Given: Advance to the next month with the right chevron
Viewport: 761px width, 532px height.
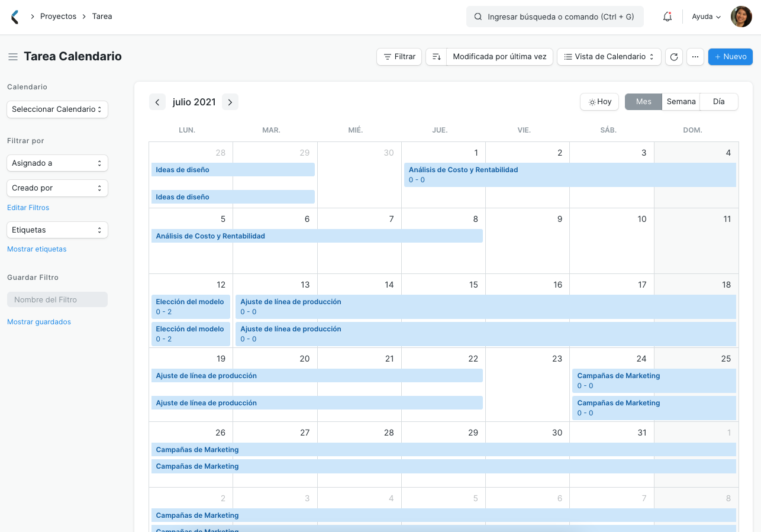Looking at the screenshot, I should (x=230, y=102).
